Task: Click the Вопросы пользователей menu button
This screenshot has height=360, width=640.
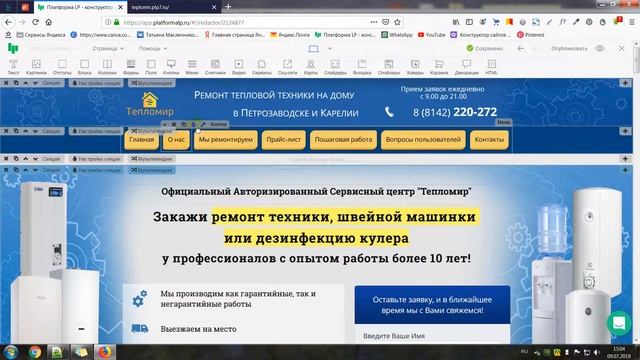Action: [423, 140]
